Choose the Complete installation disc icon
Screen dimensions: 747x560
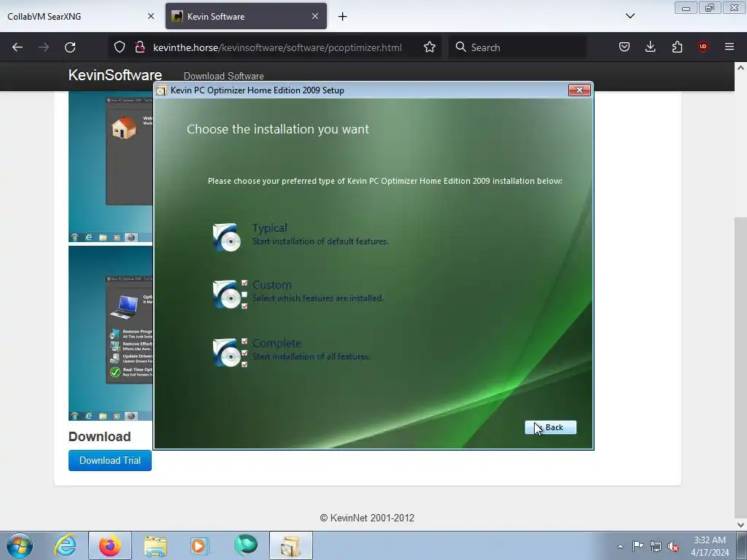[230, 353]
